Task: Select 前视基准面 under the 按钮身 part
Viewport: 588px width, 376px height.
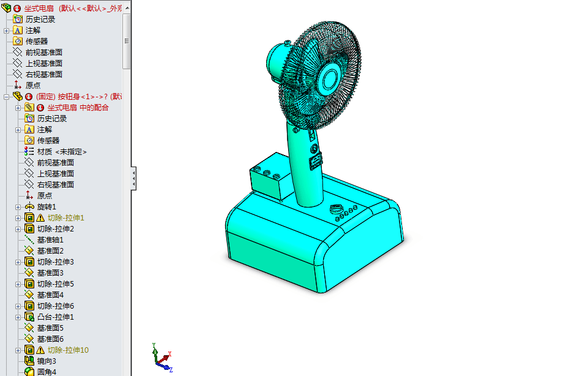Action: (x=56, y=162)
